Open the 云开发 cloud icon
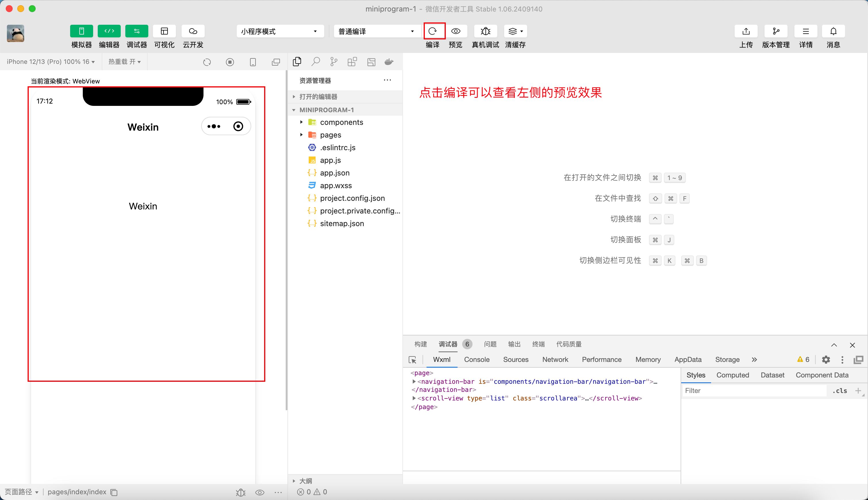Image resolution: width=868 pixels, height=500 pixels. pyautogui.click(x=193, y=31)
